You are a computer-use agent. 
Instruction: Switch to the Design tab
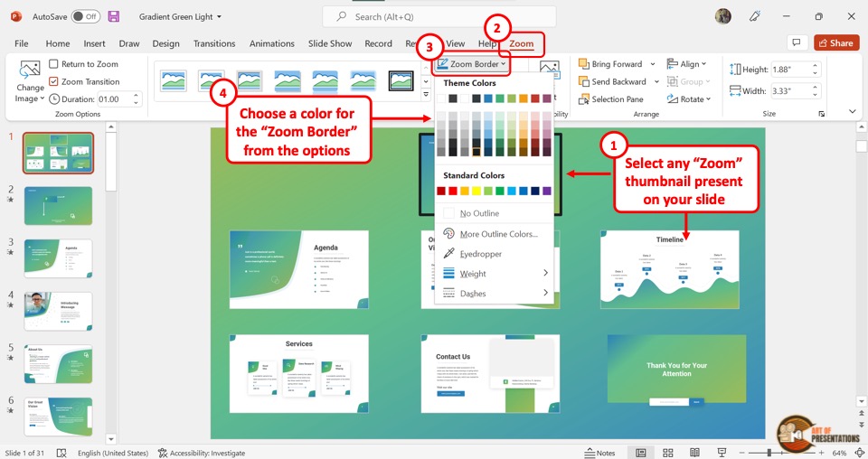pos(166,43)
